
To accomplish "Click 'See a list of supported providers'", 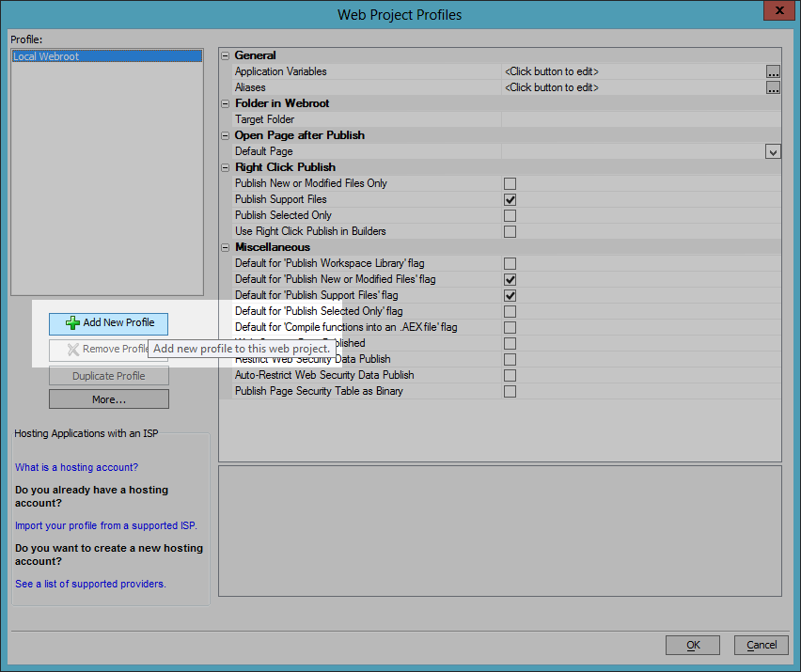I will click(x=90, y=584).
